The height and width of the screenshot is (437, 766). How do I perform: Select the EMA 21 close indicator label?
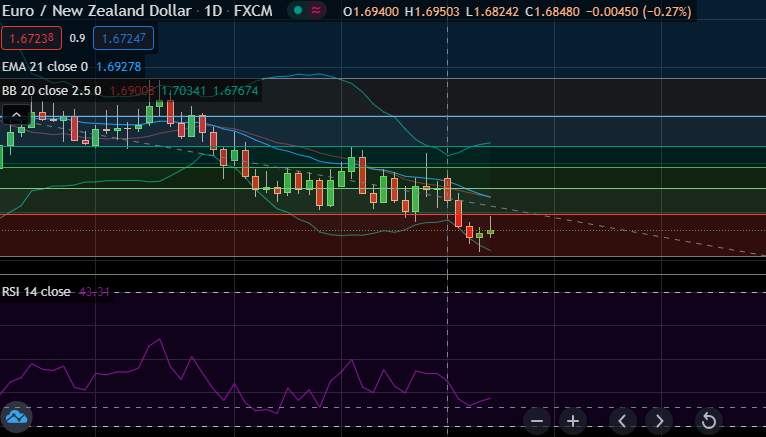click(x=45, y=66)
